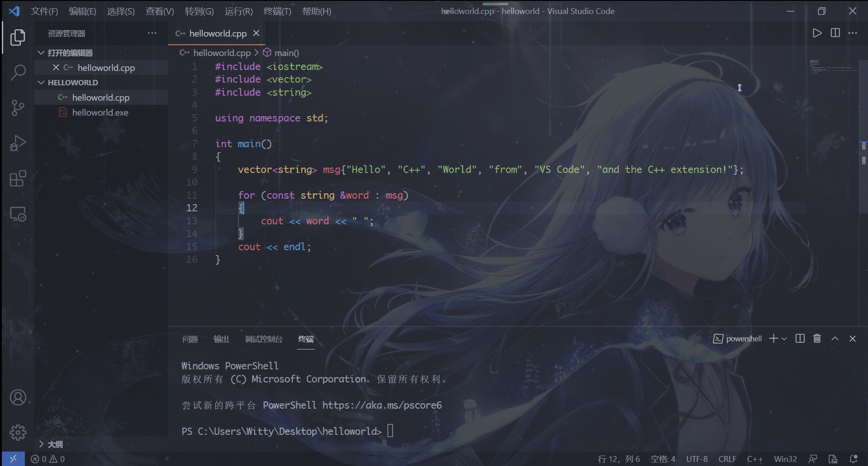Split the editor to the right
The width and height of the screenshot is (868, 466).
835,33
